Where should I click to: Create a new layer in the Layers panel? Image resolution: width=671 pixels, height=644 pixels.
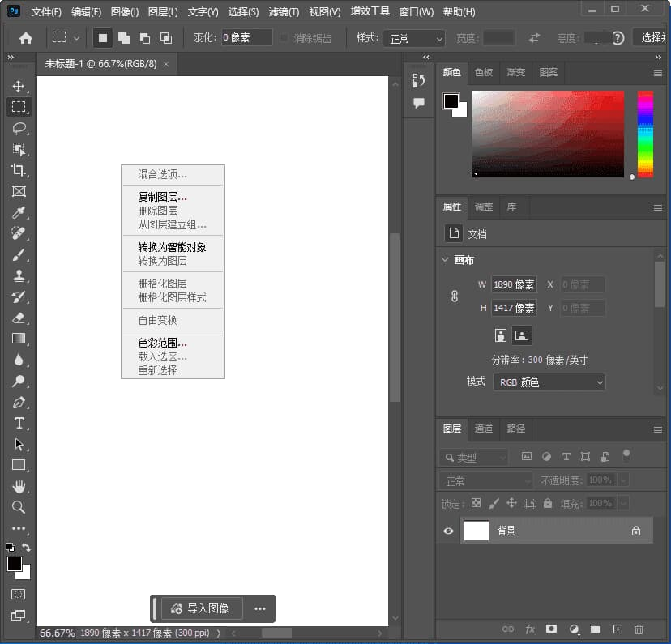[617, 629]
